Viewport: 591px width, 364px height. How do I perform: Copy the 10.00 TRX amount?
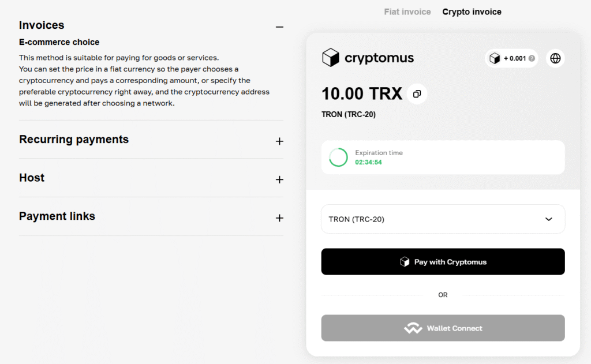click(x=417, y=94)
